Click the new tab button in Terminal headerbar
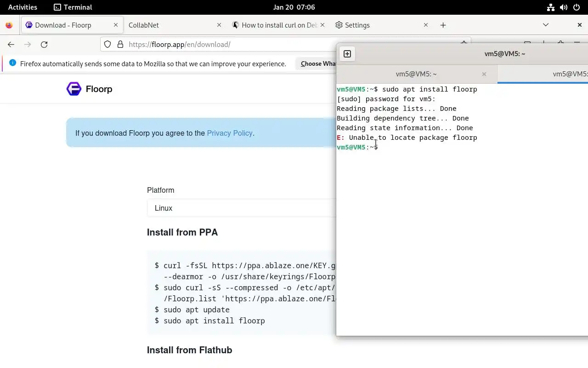 (347, 54)
